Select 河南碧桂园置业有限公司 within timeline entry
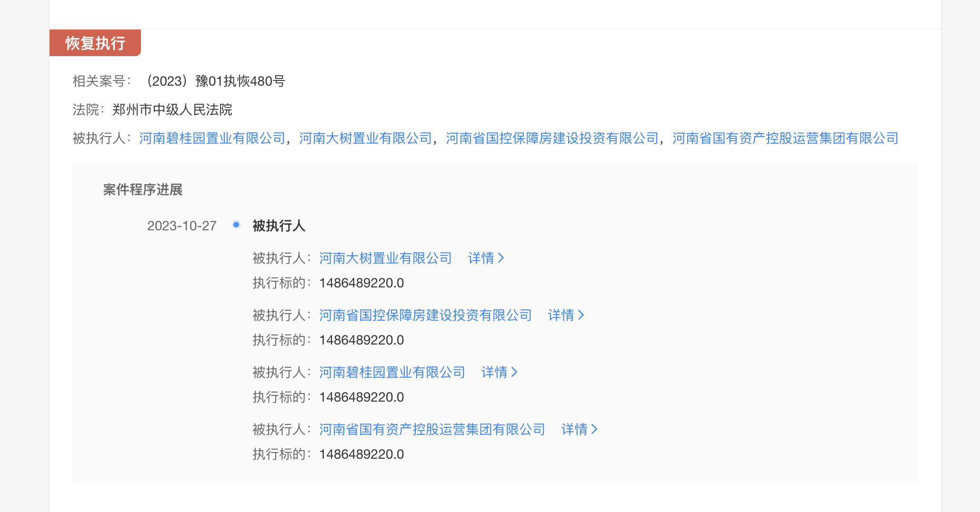Viewport: 980px width, 512px height. (x=391, y=372)
